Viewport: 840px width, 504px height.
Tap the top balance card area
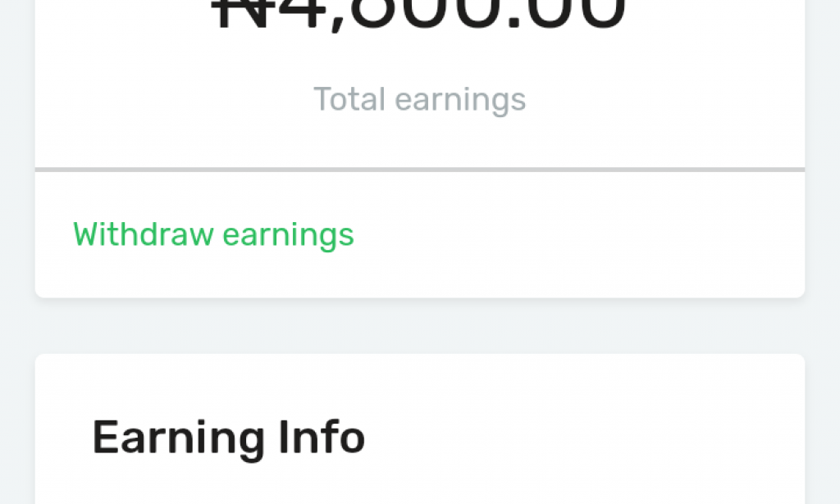click(420, 82)
